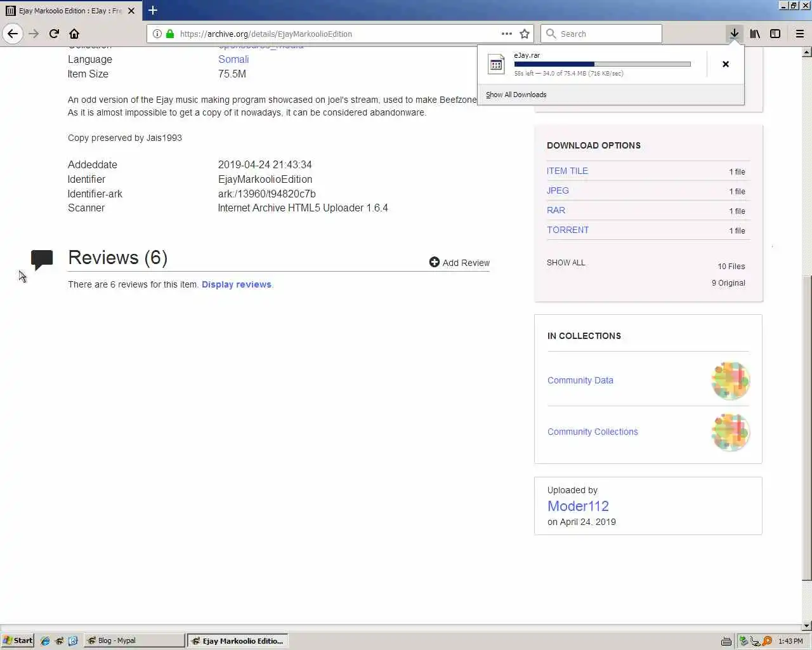Open the Somali language link
Image resolution: width=812 pixels, height=650 pixels.
coord(233,60)
